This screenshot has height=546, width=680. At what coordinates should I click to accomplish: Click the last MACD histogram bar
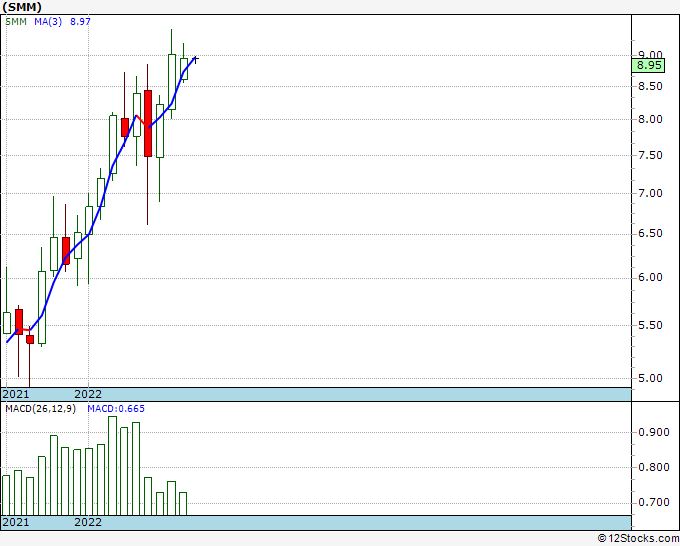coord(183,503)
